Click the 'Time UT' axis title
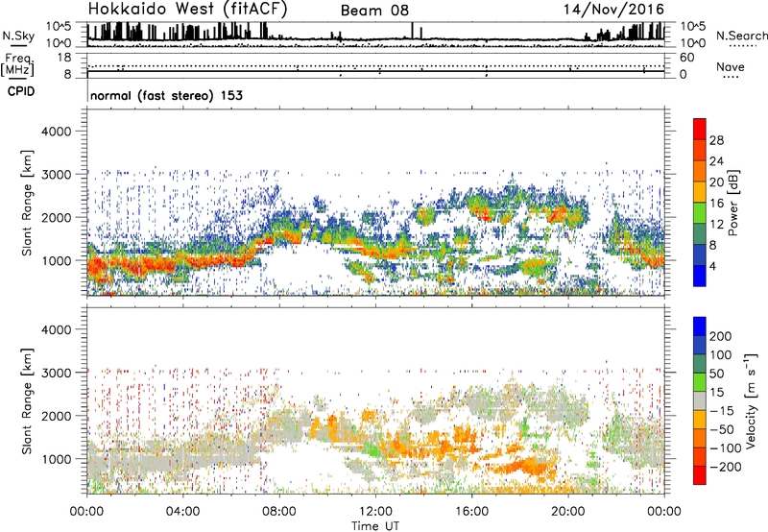Image resolution: width=768 pixels, height=532 pixels. 375,526
